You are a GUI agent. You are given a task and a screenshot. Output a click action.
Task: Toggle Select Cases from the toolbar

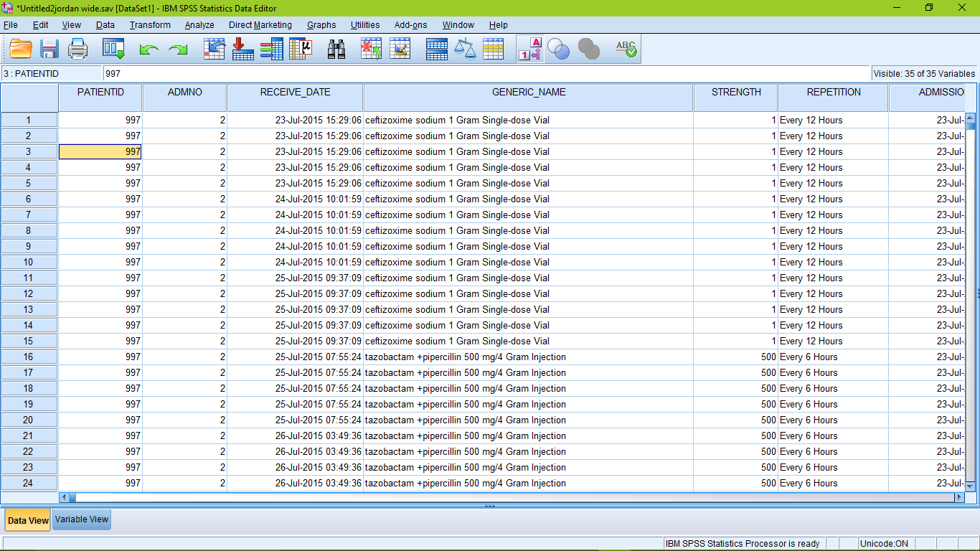494,49
